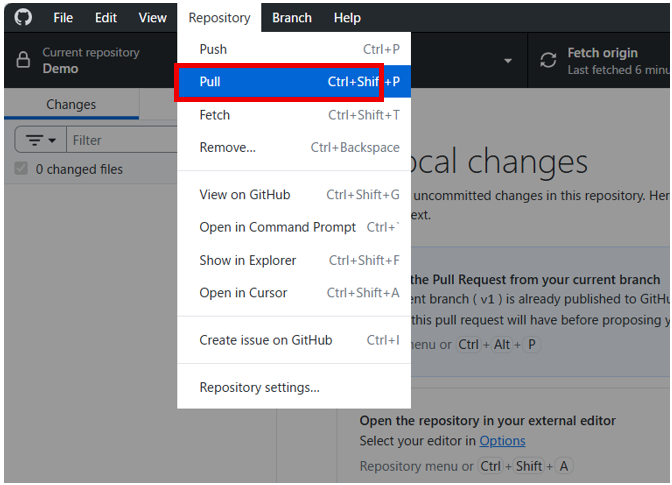Open Repository settings...
The image size is (672, 485).
tap(294, 387)
